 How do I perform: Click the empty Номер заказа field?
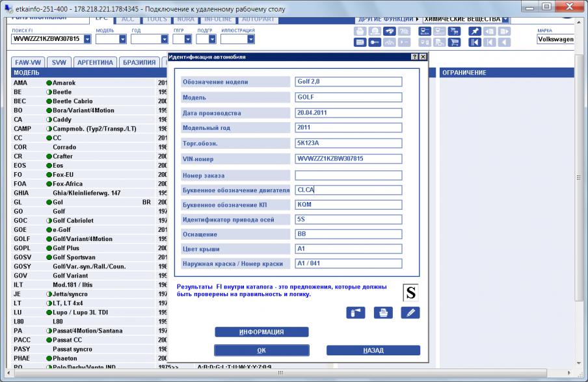349,175
